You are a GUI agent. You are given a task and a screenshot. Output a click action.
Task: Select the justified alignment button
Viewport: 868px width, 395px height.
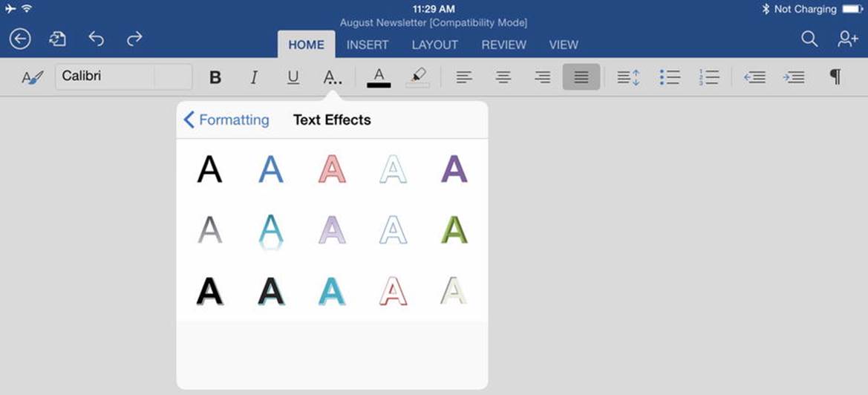pos(581,77)
